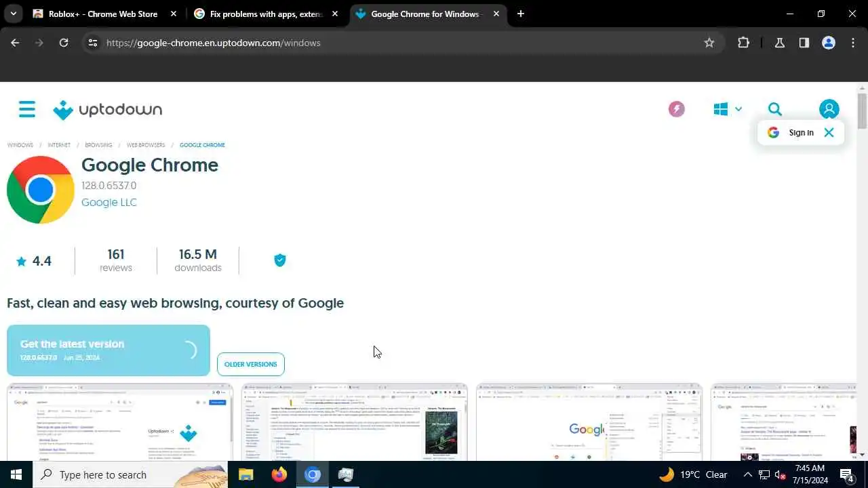
Task: Go to the BROWSING breadcrumb
Action: coord(98,145)
